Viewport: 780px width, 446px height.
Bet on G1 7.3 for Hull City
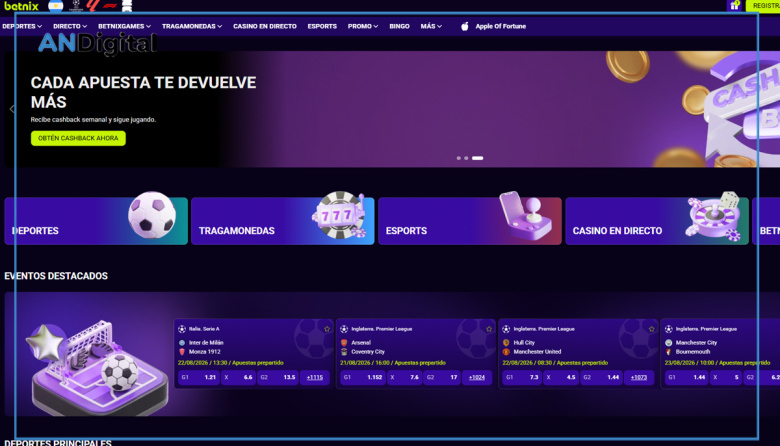click(x=522, y=377)
